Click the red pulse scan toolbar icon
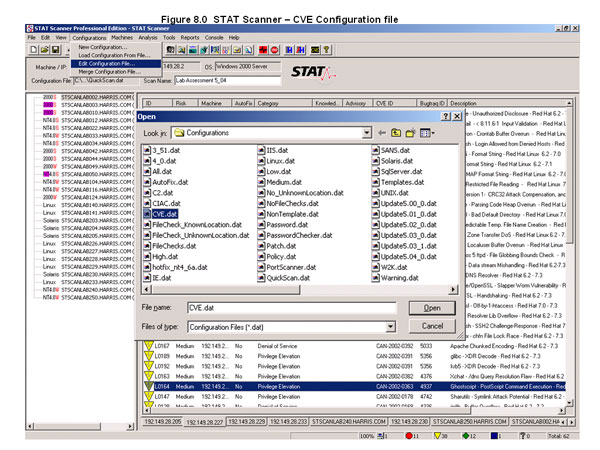The width and height of the screenshot is (600, 450). (263, 50)
